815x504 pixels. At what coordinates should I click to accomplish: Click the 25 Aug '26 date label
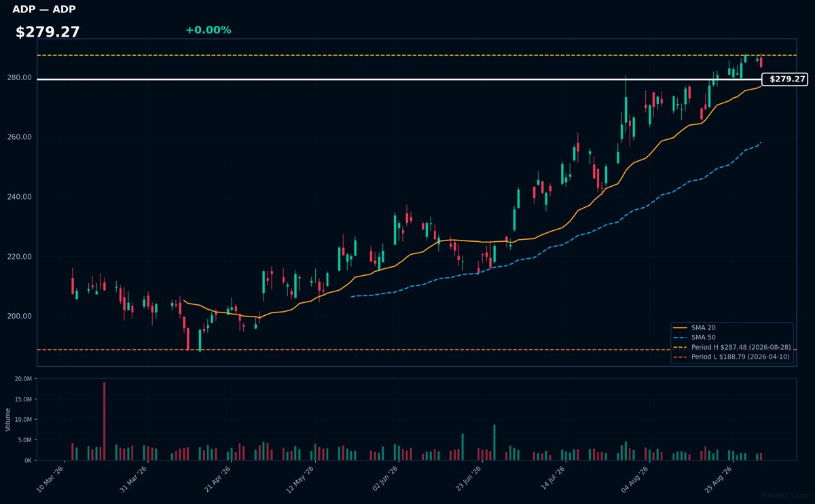coord(718,478)
